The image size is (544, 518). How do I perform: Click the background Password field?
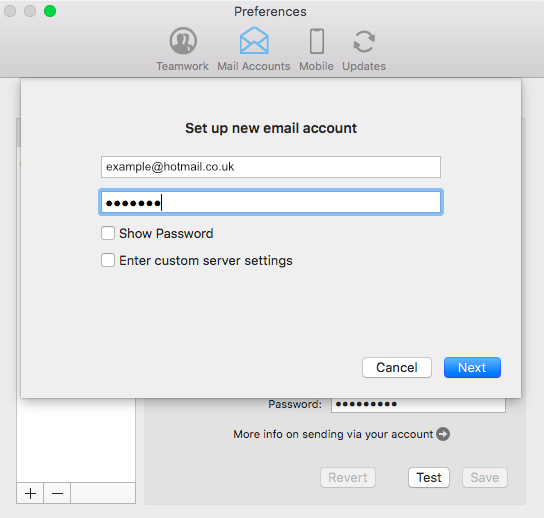[x=418, y=405]
